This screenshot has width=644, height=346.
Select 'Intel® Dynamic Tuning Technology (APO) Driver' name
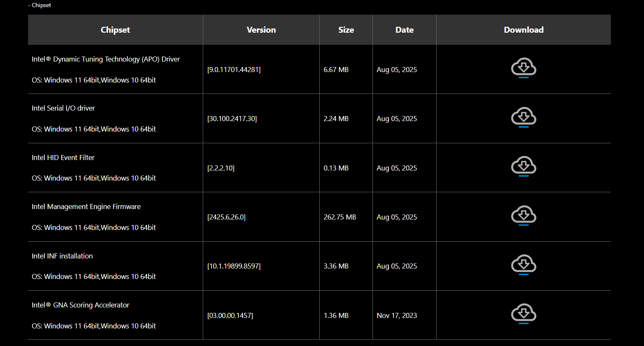pos(106,59)
